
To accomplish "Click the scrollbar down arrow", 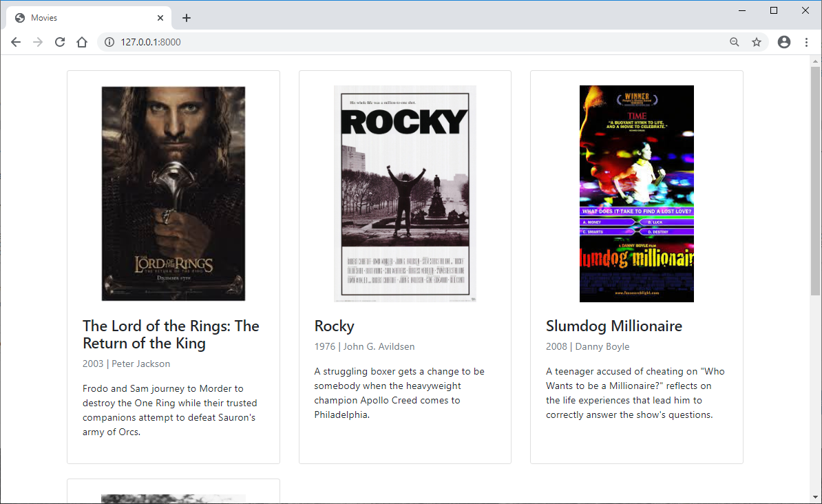I will [814, 497].
